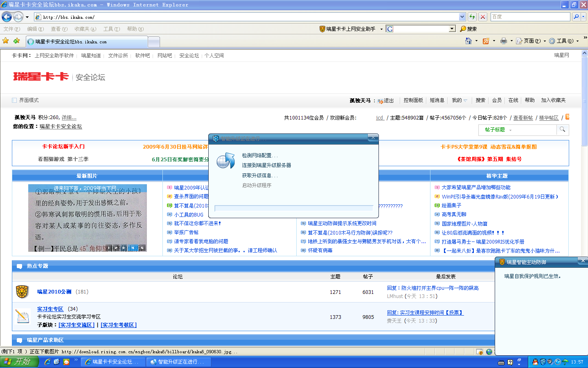Click the keyboard input method tray icon

click(501, 362)
